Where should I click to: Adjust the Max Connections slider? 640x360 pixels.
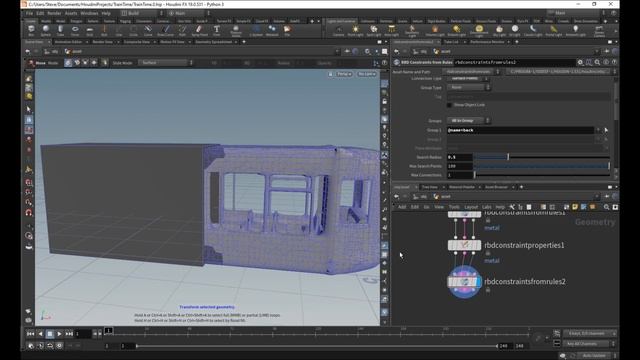click(542, 175)
